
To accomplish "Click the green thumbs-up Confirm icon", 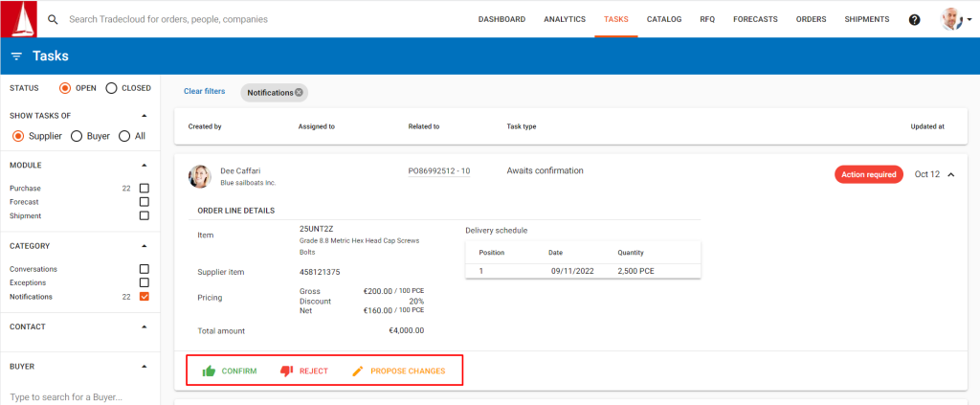I will tap(209, 371).
